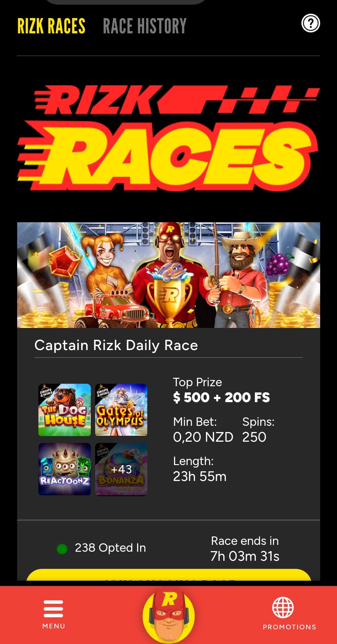Viewport: 337px width, 644px height.
Task: Switch to the Race History tab
Action: 145,26
